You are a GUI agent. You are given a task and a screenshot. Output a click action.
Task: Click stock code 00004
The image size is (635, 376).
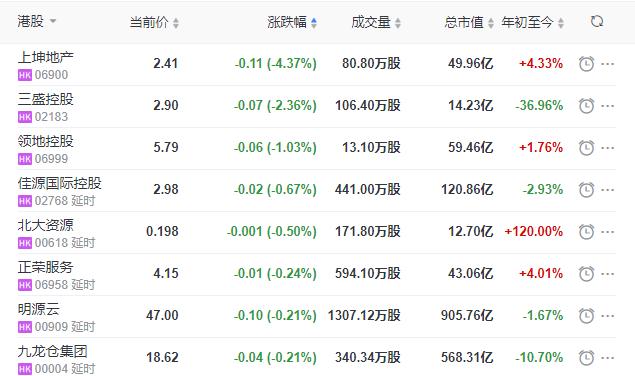(51, 369)
